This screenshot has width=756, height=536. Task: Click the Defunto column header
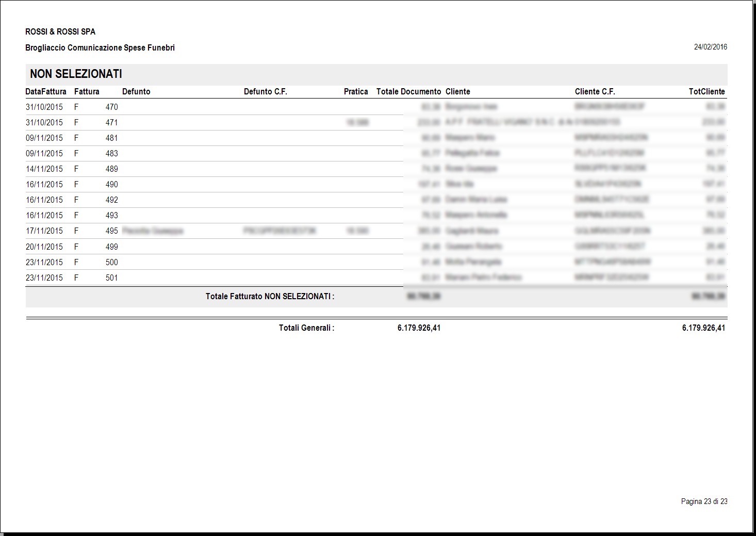136,91
